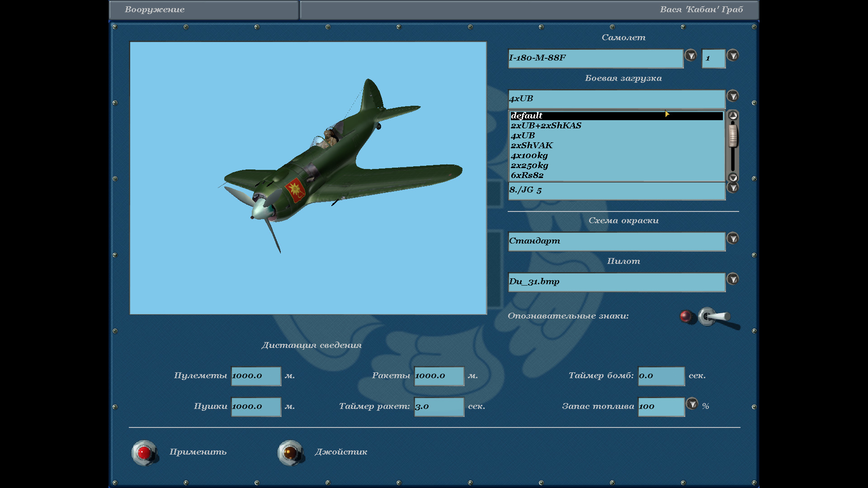Screen dimensions: 868x488
Task: Expand the Боевая загрузка dropdown arrow
Action: (x=732, y=96)
